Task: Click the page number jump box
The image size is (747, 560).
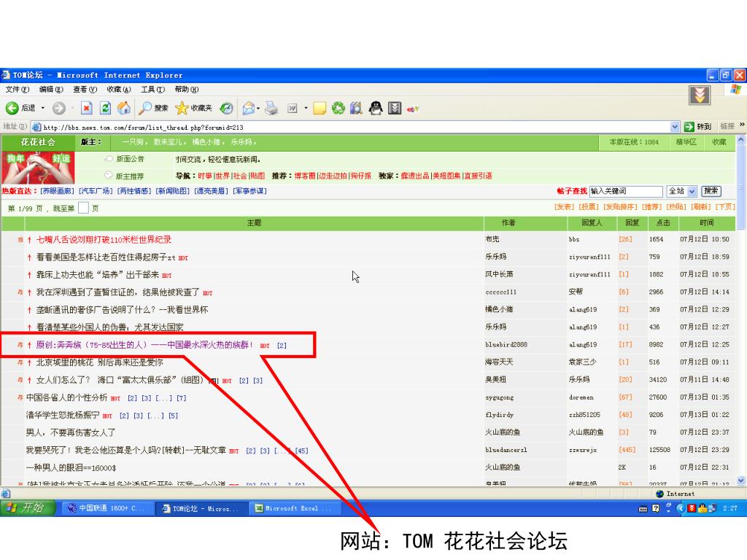Action: pyautogui.click(x=83, y=208)
